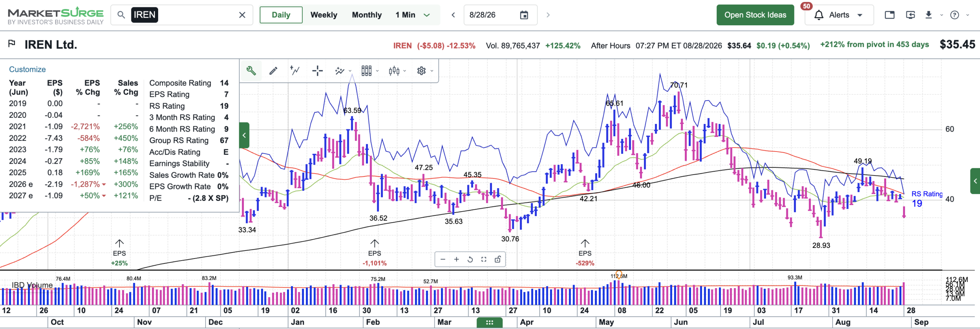
Task: Toggle the chart lock icon
Action: tap(498, 259)
